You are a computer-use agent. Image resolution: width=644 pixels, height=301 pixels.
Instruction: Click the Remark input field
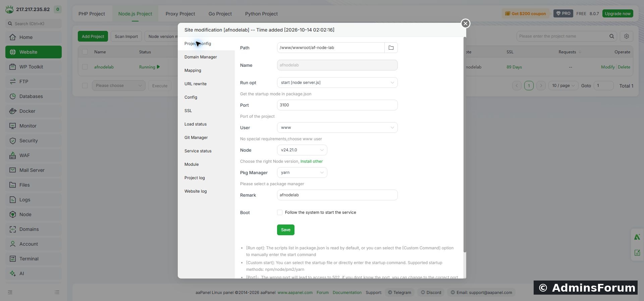337,195
